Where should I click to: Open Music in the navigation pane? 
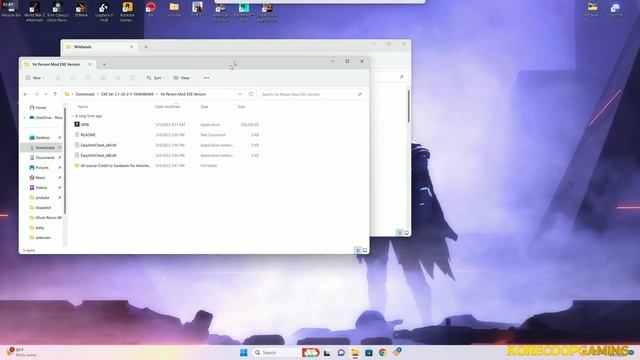coord(40,178)
